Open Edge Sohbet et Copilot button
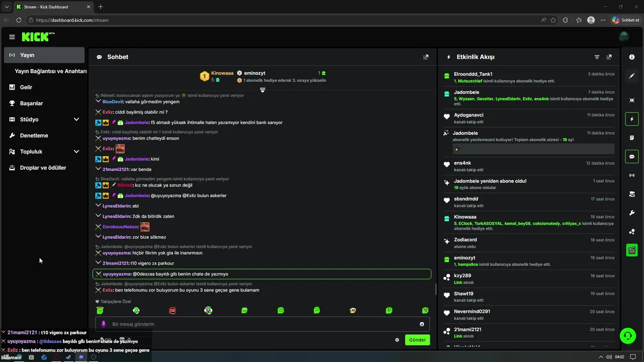The image size is (644, 362). 626,20
